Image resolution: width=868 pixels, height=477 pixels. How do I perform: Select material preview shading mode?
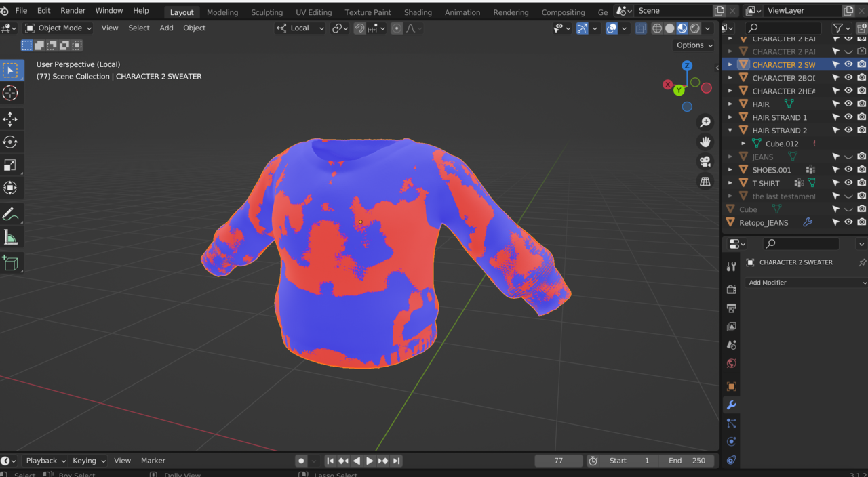coord(682,28)
